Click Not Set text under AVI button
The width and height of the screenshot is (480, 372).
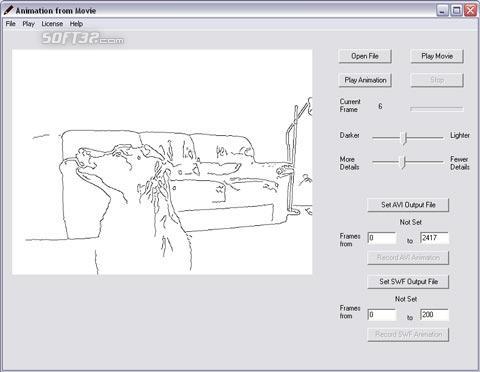pos(411,222)
